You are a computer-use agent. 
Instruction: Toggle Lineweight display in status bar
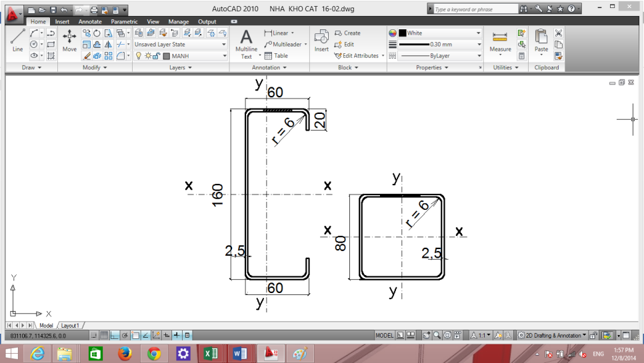point(177,336)
